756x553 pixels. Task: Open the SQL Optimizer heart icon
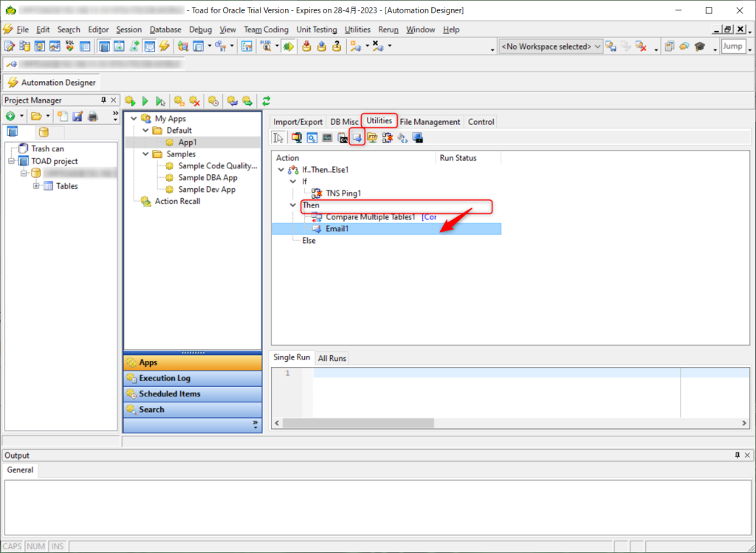click(x=70, y=47)
